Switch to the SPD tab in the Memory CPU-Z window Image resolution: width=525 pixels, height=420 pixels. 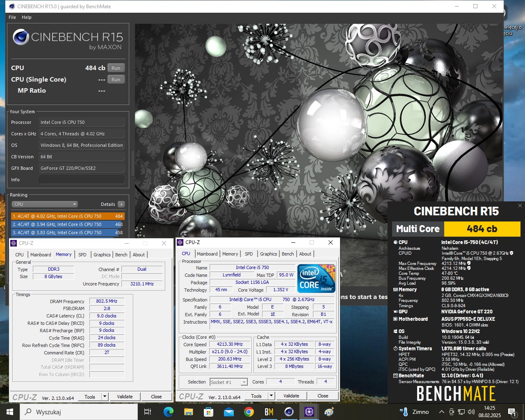coord(82,255)
